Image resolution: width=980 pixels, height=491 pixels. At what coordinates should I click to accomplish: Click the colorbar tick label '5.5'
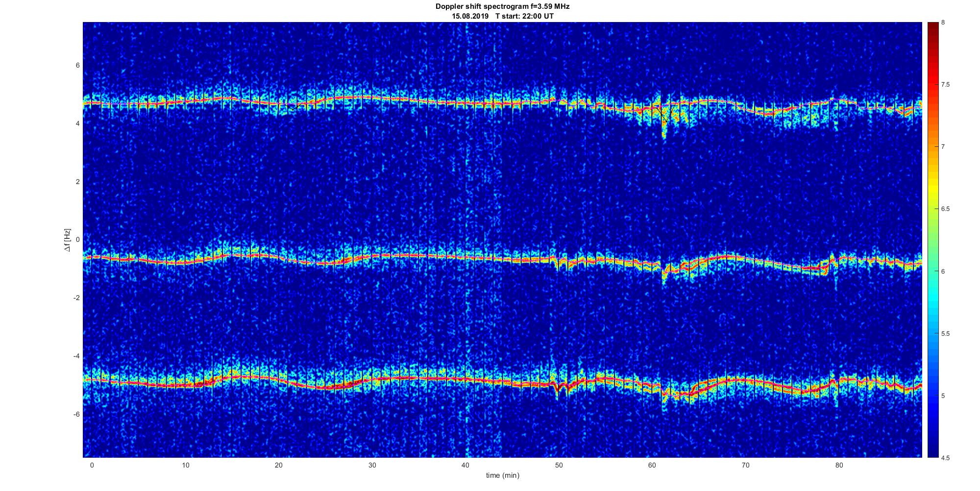[945, 334]
